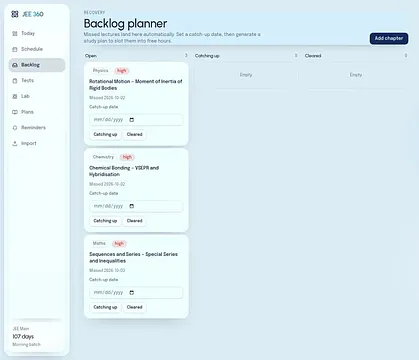This screenshot has height=360, width=419.
Task: Select the Chemical Bonding chapter title
Action: (x=124, y=171)
